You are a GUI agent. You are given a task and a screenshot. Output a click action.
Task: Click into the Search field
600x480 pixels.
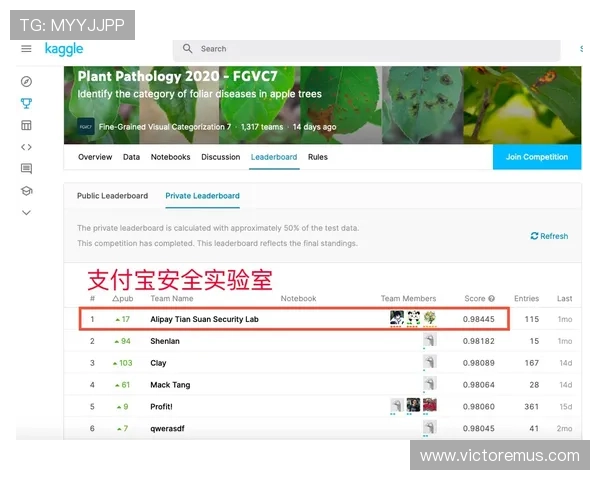point(367,49)
